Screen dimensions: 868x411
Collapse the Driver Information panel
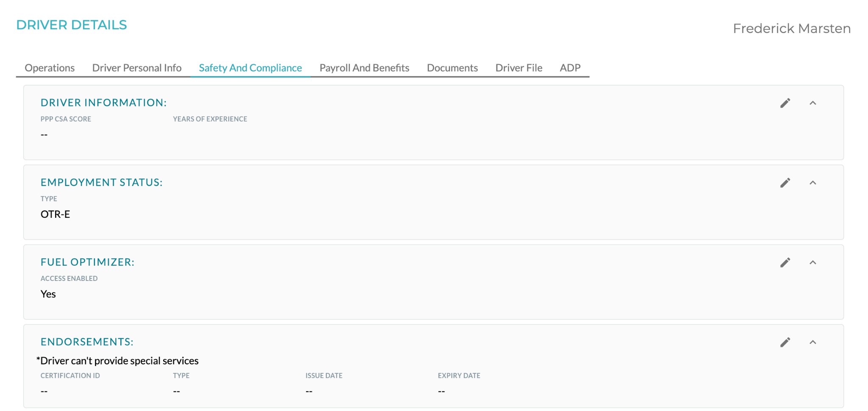tap(812, 103)
